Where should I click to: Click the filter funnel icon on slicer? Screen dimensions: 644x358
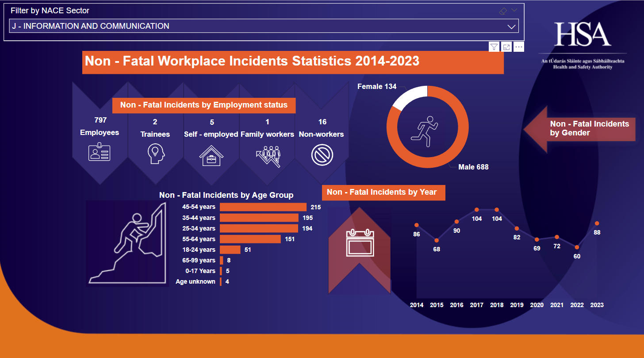[494, 47]
